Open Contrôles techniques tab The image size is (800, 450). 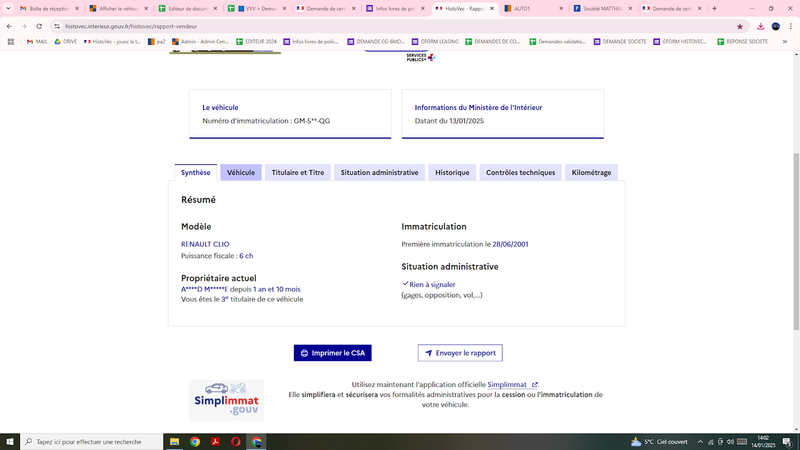coord(520,172)
